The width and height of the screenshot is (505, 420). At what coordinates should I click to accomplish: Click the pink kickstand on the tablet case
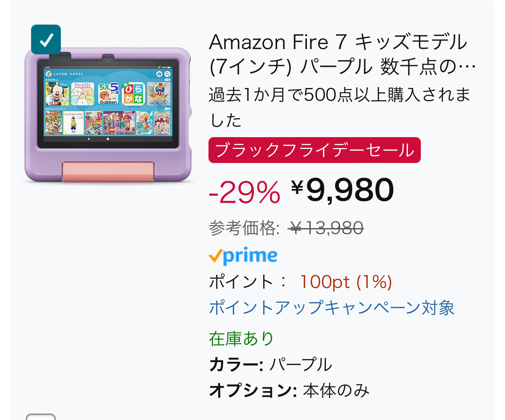[x=108, y=171]
